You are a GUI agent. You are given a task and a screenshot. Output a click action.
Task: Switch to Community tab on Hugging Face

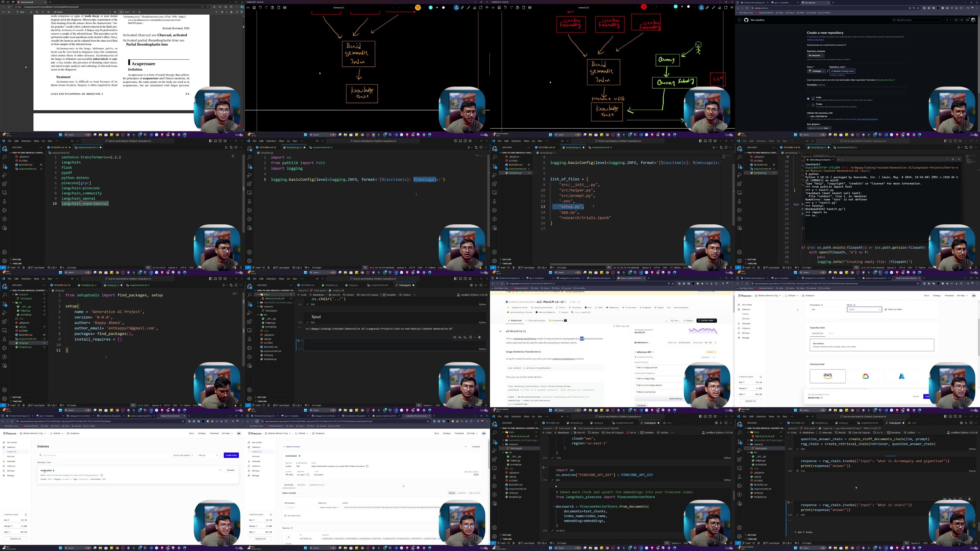click(x=558, y=320)
